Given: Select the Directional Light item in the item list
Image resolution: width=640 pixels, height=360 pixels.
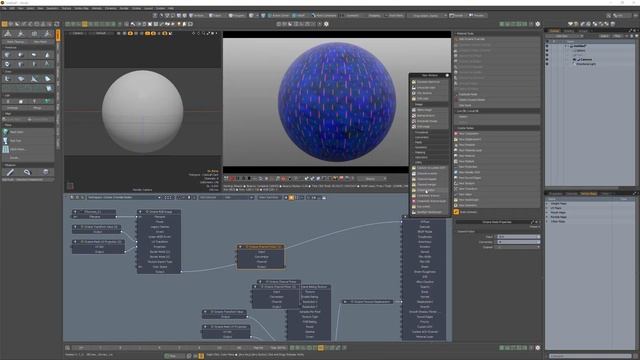Looking at the screenshot, I should point(586,64).
